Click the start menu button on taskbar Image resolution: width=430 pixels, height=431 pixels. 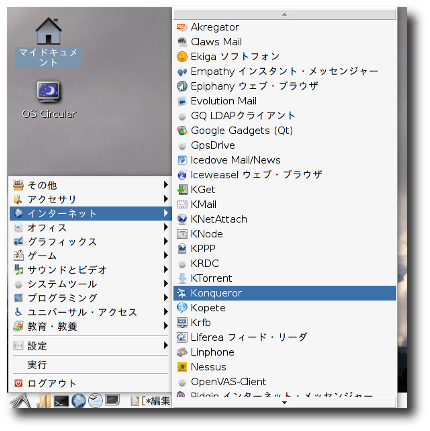pos(21,400)
